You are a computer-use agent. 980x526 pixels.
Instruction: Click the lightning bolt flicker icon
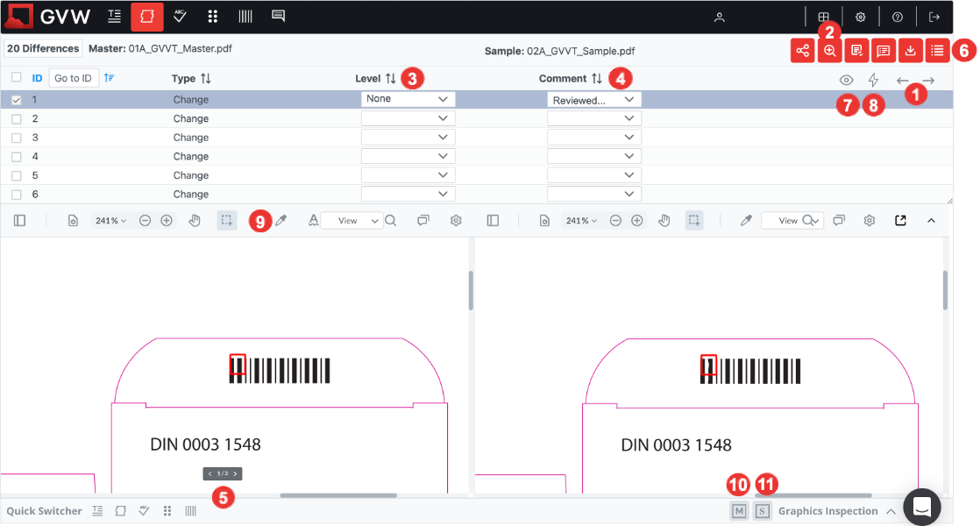[x=873, y=81]
